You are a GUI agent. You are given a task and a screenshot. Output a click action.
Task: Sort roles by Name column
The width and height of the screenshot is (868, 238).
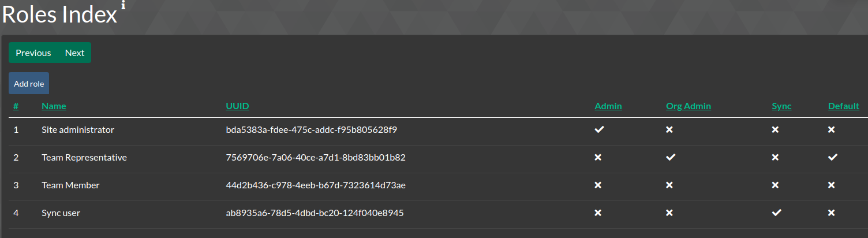coord(54,106)
